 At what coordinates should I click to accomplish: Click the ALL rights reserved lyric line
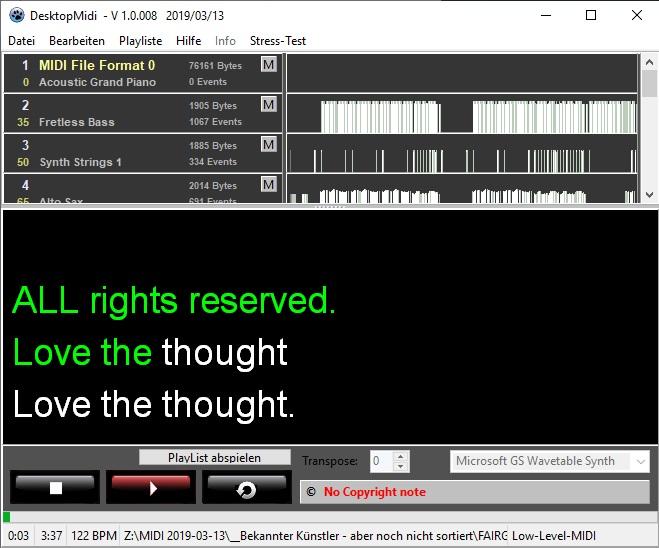174,300
